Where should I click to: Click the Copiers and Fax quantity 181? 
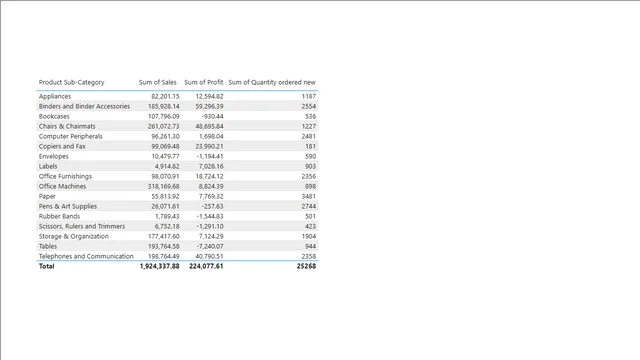click(x=311, y=146)
